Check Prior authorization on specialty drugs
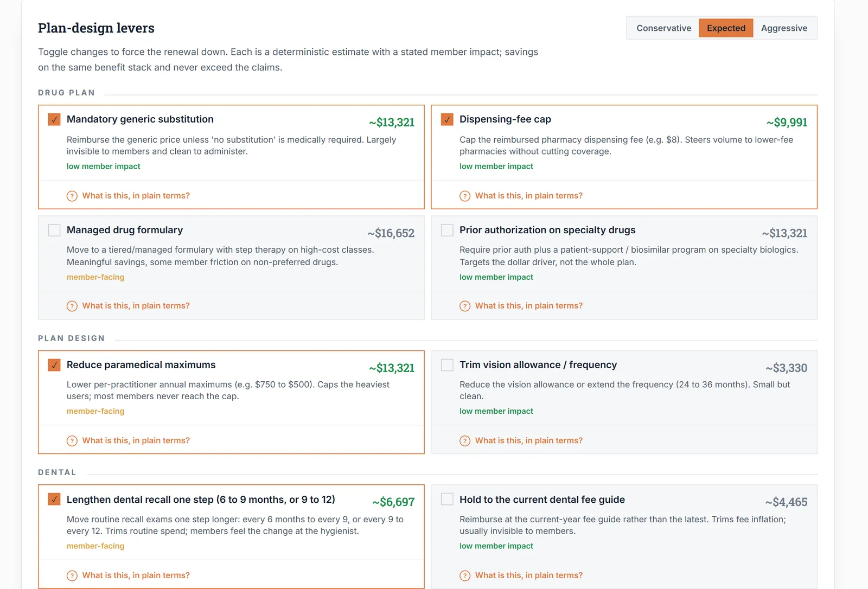This screenshot has height=589, width=868. pos(447,230)
